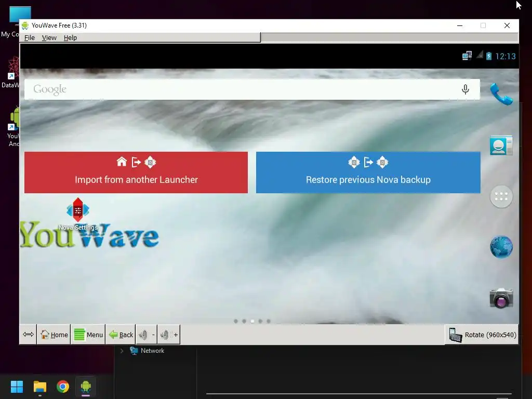Lower volume with the speaker minus button

click(x=146, y=335)
